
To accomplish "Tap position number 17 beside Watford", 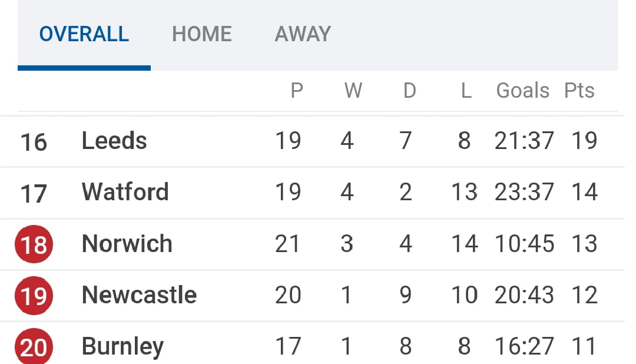I will (34, 193).
